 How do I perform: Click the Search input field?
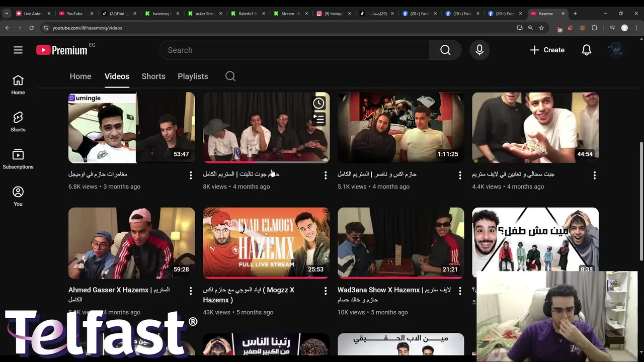pyautogui.click(x=295, y=50)
